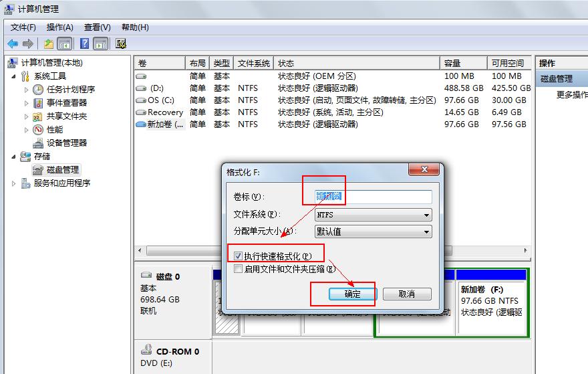Click the drive icon of the Recovery row
Screen dimensions: 588x374
(x=141, y=112)
